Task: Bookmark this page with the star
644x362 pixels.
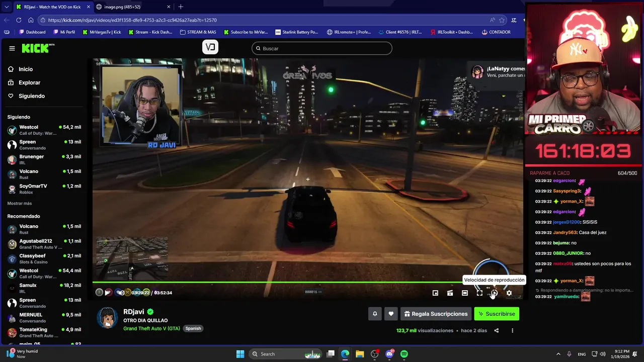Action: point(502,20)
